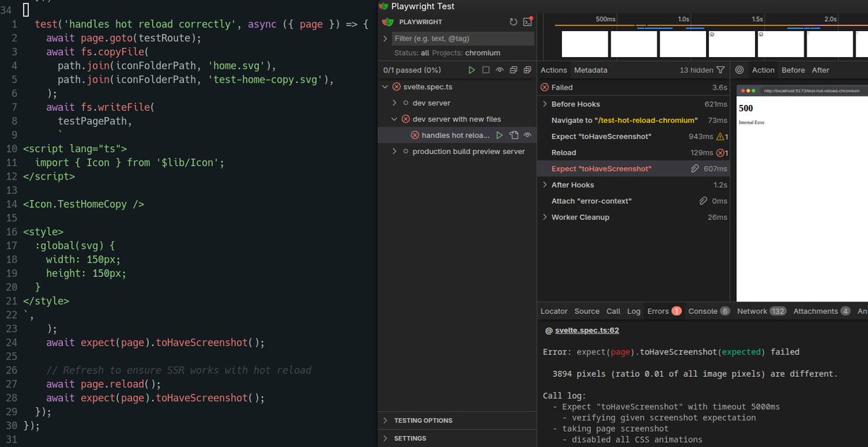This screenshot has height=447, width=868.
Task: Click the 1.0s marker on the timeline
Action: (x=684, y=19)
